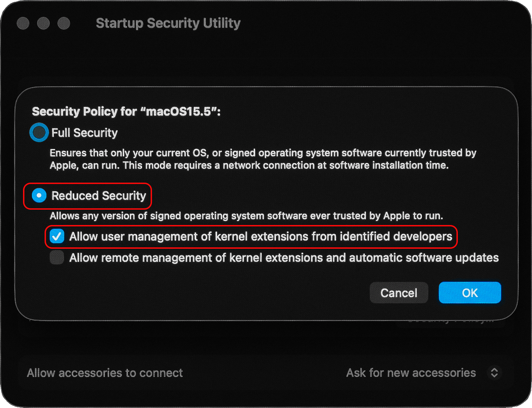532x408 pixels.
Task: Select the Full Security radio button
Action: click(x=39, y=133)
